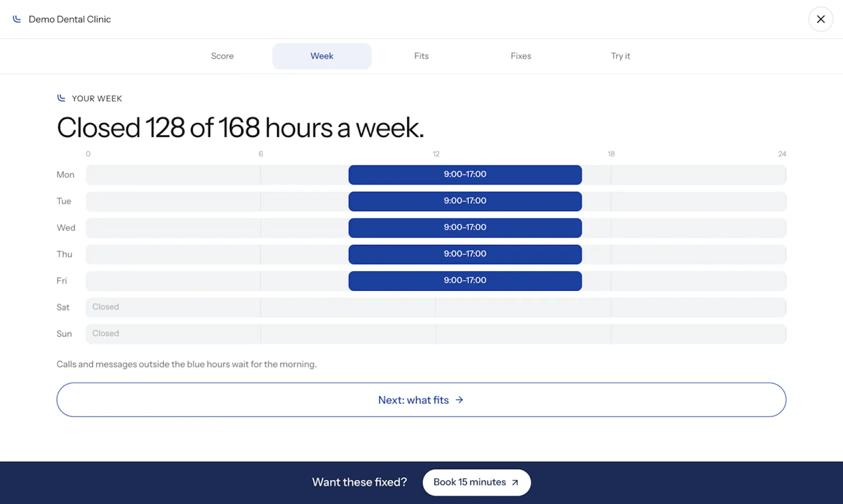Click the Tue day label
Screen dimensions: 843x504
(64, 201)
